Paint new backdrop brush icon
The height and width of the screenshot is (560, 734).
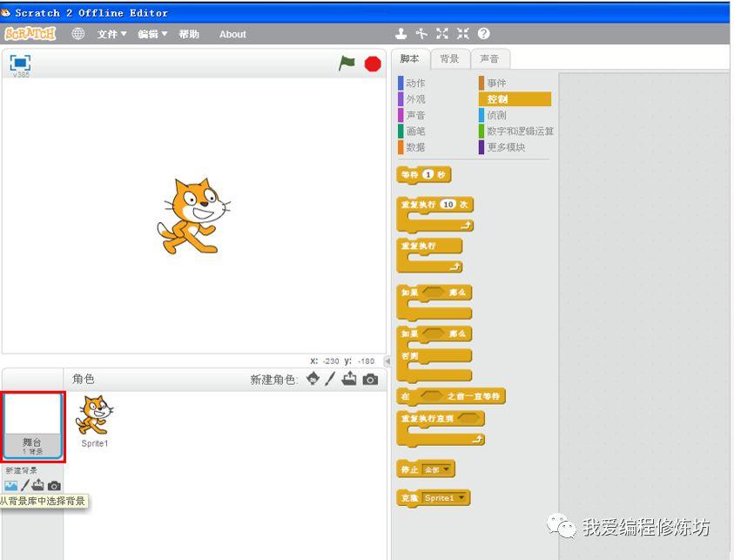(24, 486)
